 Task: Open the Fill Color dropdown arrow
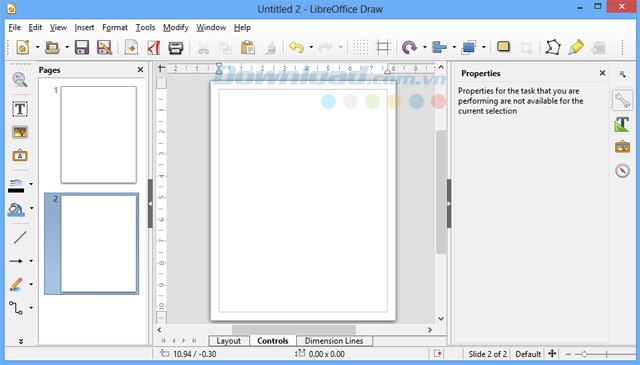tap(31, 208)
